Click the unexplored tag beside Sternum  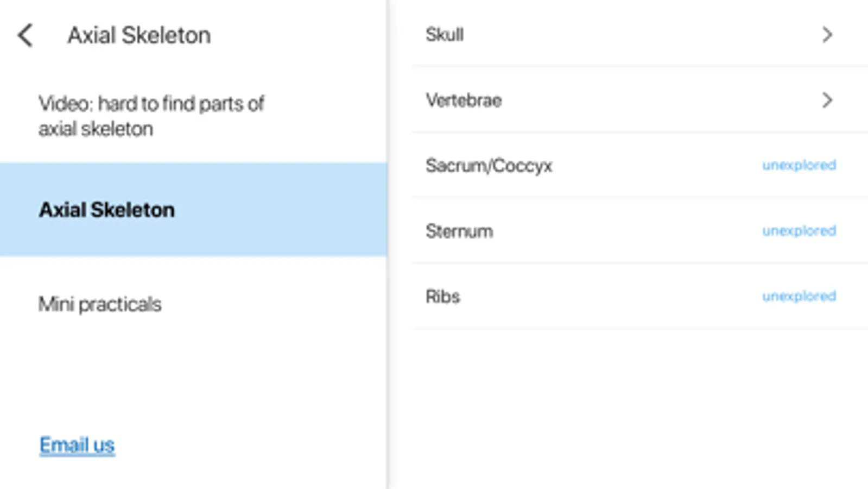799,231
